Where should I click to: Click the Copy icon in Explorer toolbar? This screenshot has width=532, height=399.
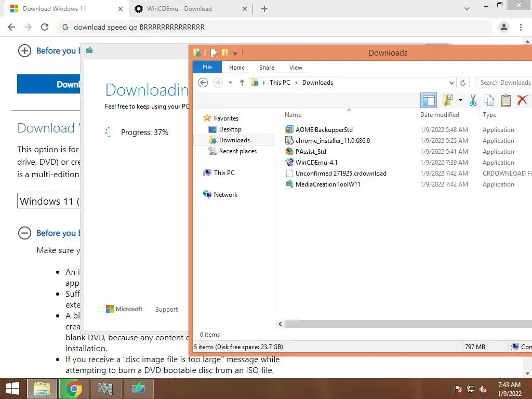[x=489, y=100]
